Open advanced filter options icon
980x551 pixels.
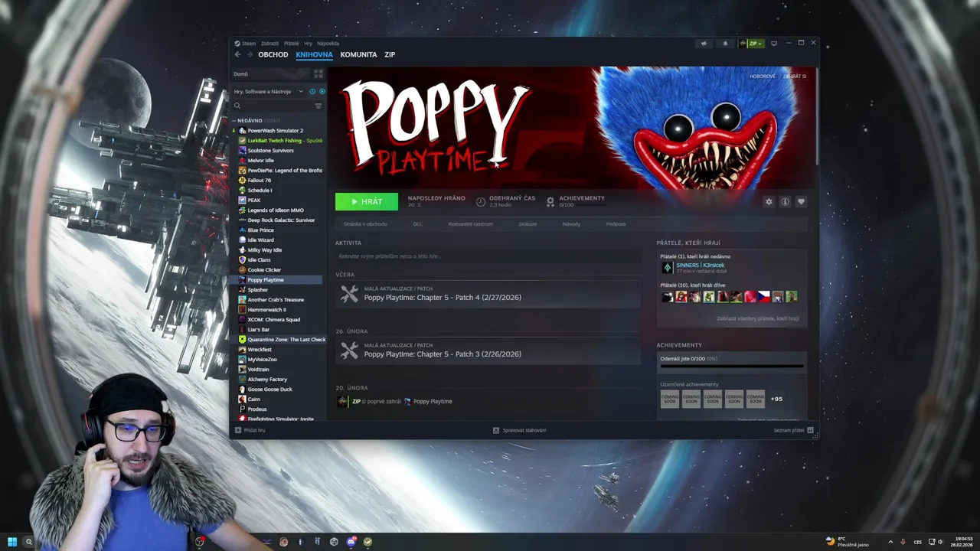pos(318,106)
